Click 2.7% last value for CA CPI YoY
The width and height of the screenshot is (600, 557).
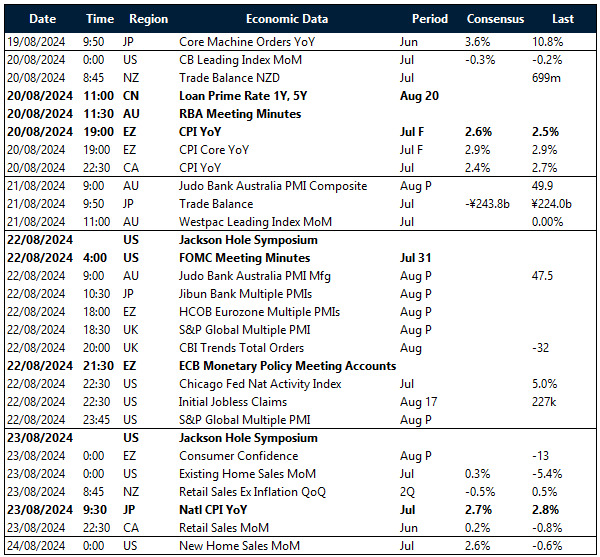(x=545, y=168)
